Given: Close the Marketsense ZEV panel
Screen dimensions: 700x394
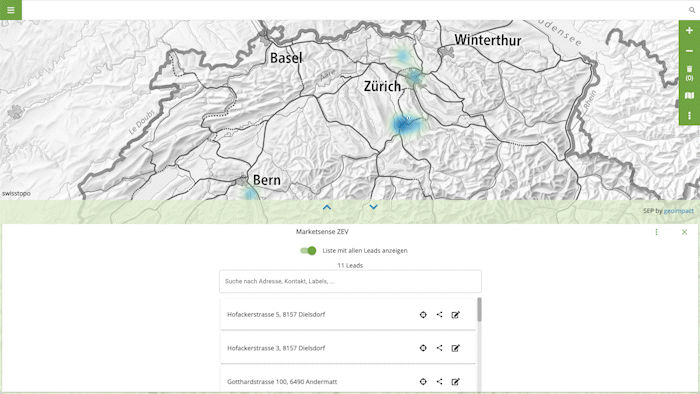Looking at the screenshot, I should click(684, 232).
